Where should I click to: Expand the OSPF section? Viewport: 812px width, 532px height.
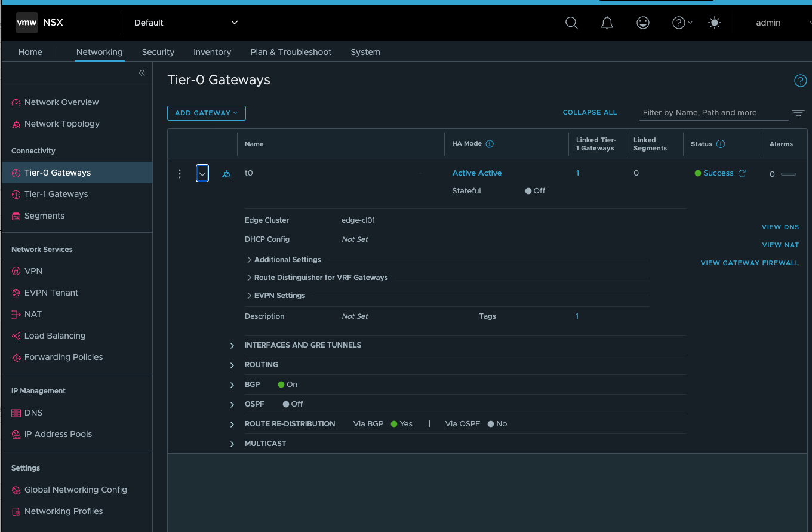click(232, 405)
